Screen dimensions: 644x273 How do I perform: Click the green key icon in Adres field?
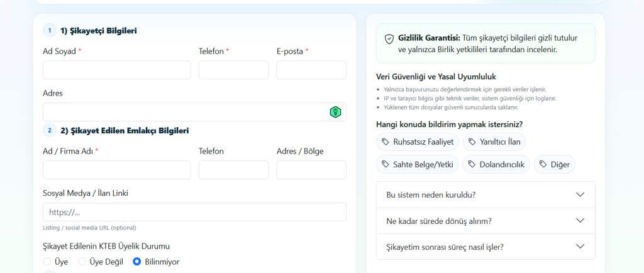336,112
